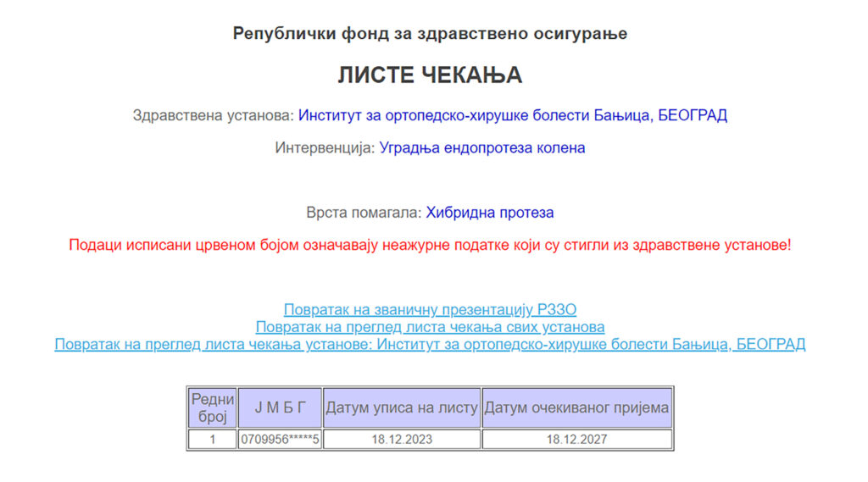This screenshot has width=868, height=482.
Task: Open link Повратак на званичну презентацију РЗЗО
Action: (x=430, y=310)
